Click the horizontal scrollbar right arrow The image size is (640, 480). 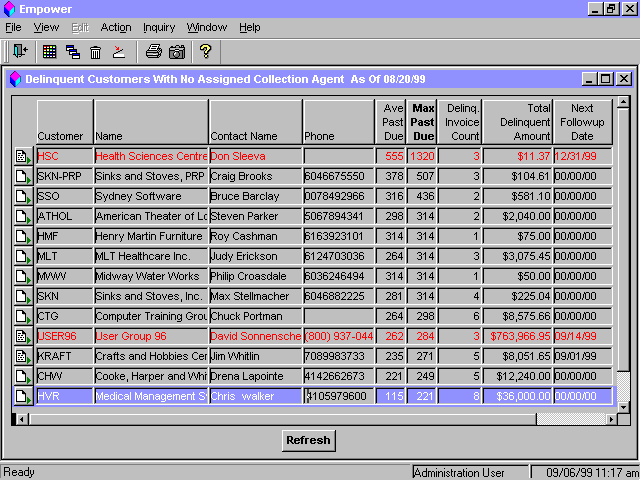(611, 419)
